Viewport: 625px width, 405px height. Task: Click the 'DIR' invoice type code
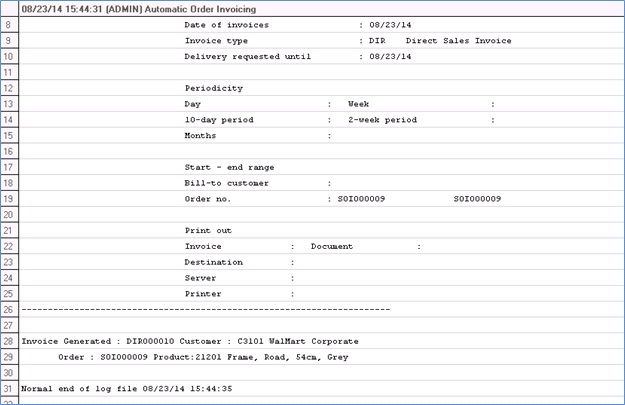377,41
